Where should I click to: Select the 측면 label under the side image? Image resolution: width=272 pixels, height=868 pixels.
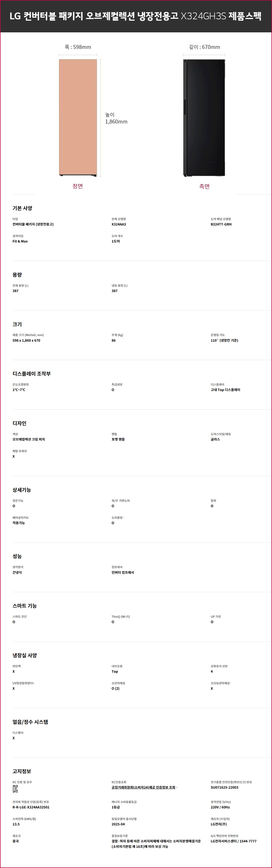tap(204, 186)
